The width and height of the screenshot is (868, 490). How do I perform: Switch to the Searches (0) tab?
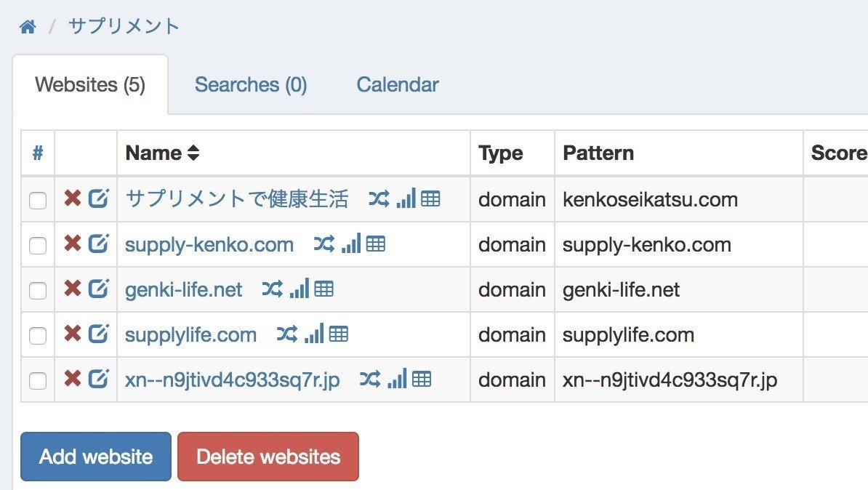[251, 85]
